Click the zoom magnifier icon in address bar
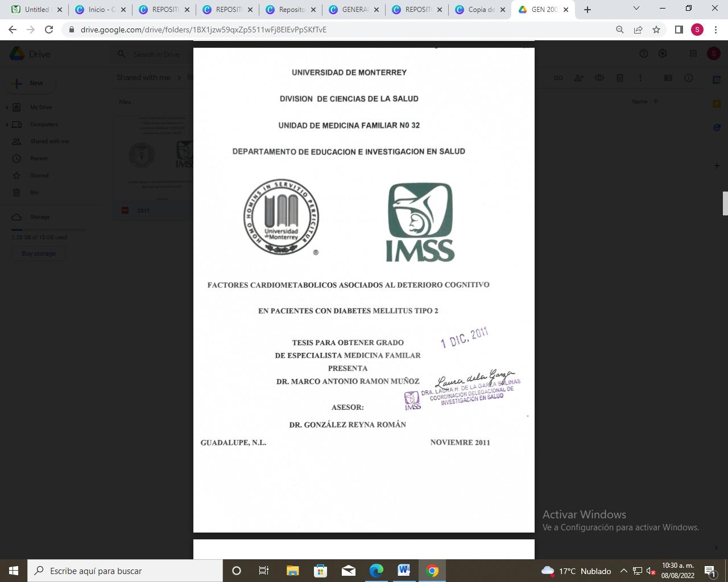 point(620,30)
